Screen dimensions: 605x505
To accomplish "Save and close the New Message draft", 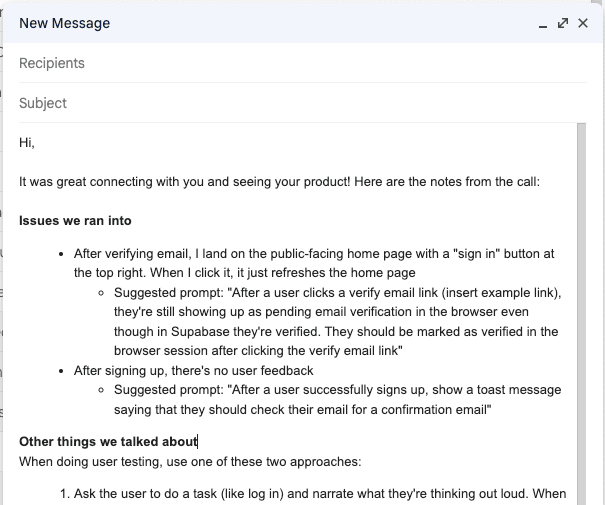I will [583, 23].
